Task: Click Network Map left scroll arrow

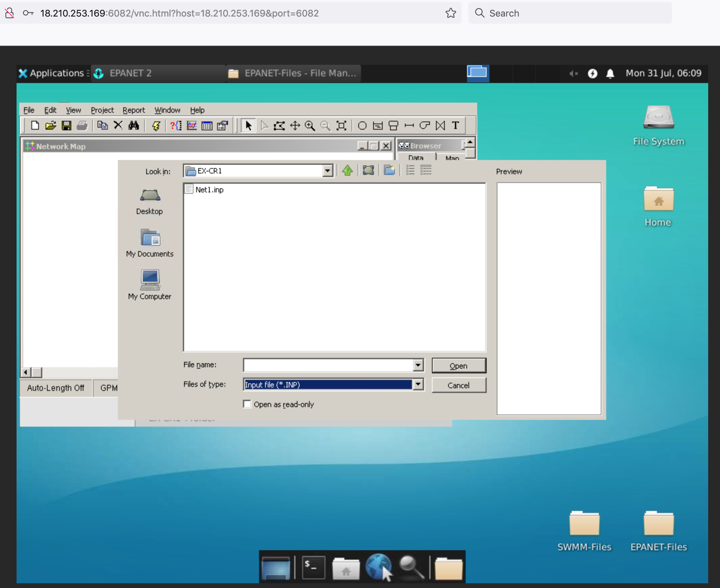Action: click(x=26, y=373)
